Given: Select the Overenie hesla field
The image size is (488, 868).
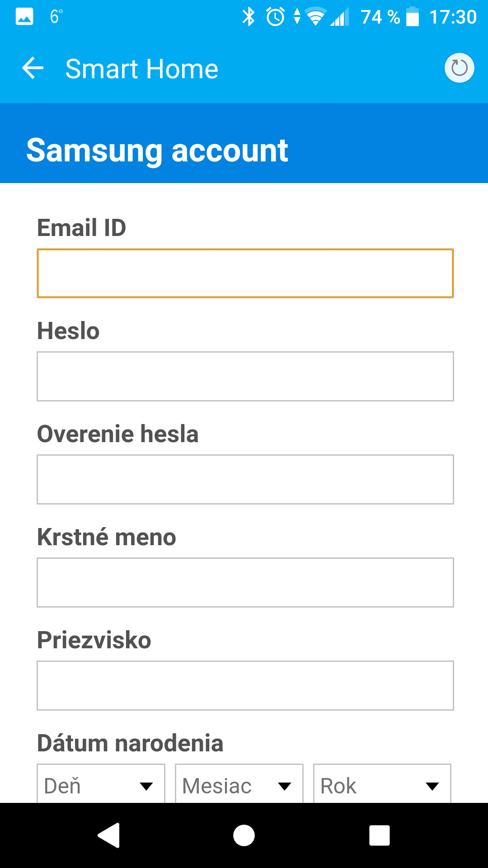Looking at the screenshot, I should click(245, 479).
